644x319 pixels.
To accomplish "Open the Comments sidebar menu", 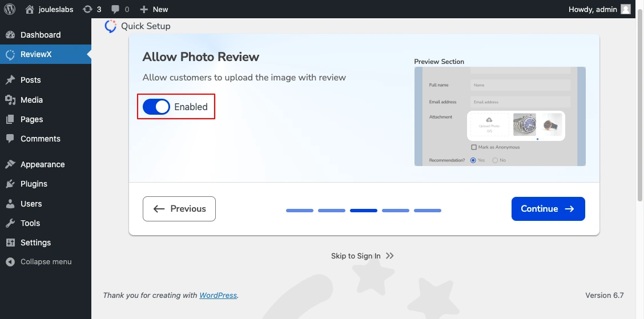I will pyautogui.click(x=46, y=139).
